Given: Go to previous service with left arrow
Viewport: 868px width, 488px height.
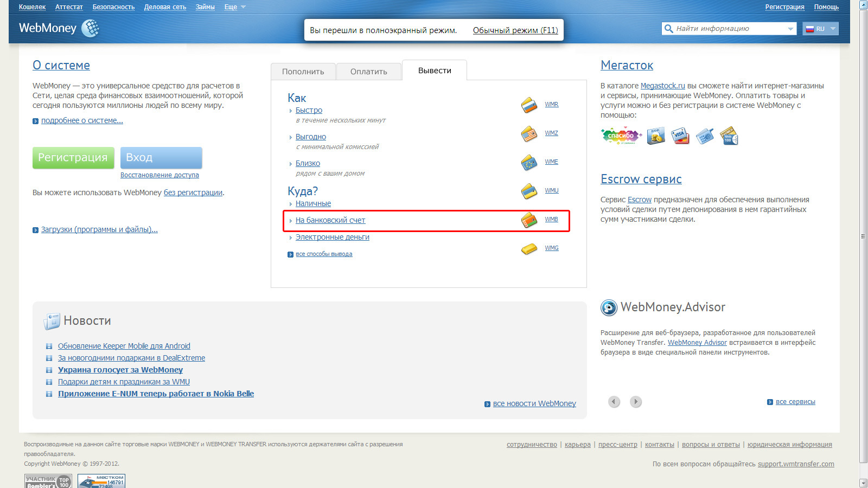Looking at the screenshot, I should (x=614, y=402).
